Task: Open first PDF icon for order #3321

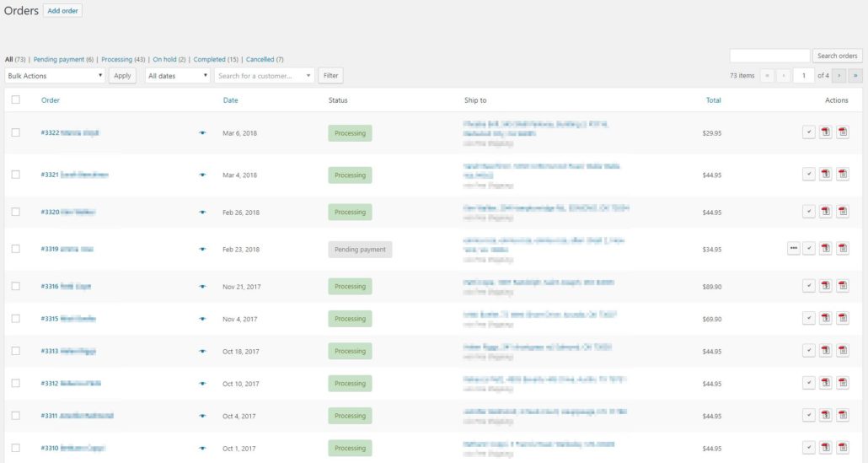Action: (825, 174)
